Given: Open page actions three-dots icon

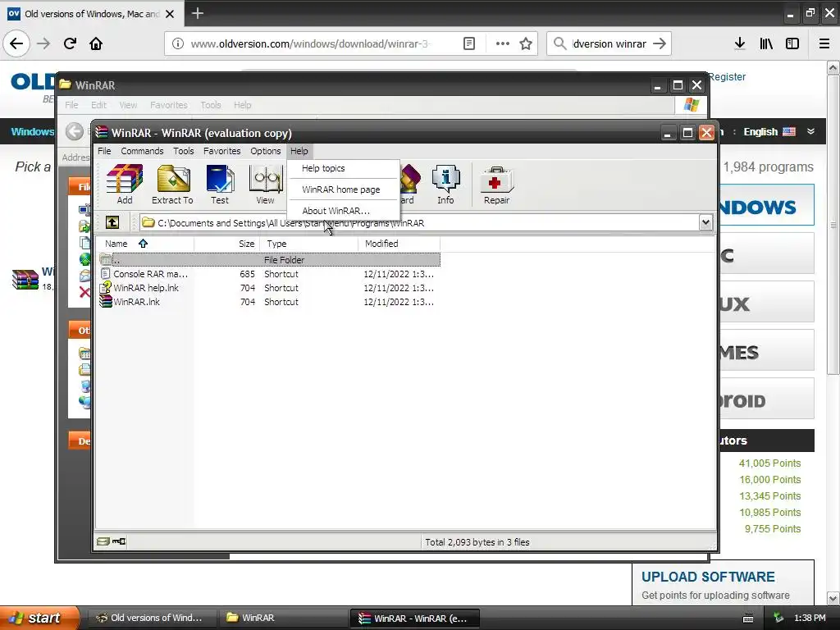Looking at the screenshot, I should click(503, 43).
